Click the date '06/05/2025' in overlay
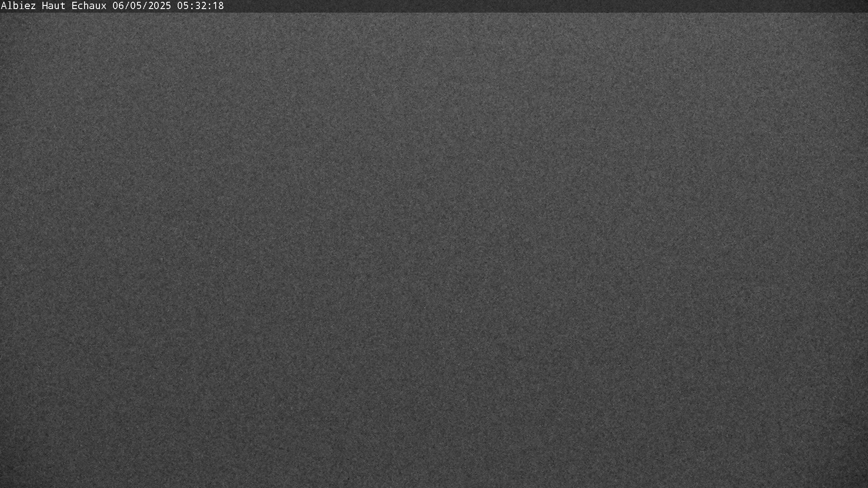This screenshot has height=488, width=868. click(142, 6)
